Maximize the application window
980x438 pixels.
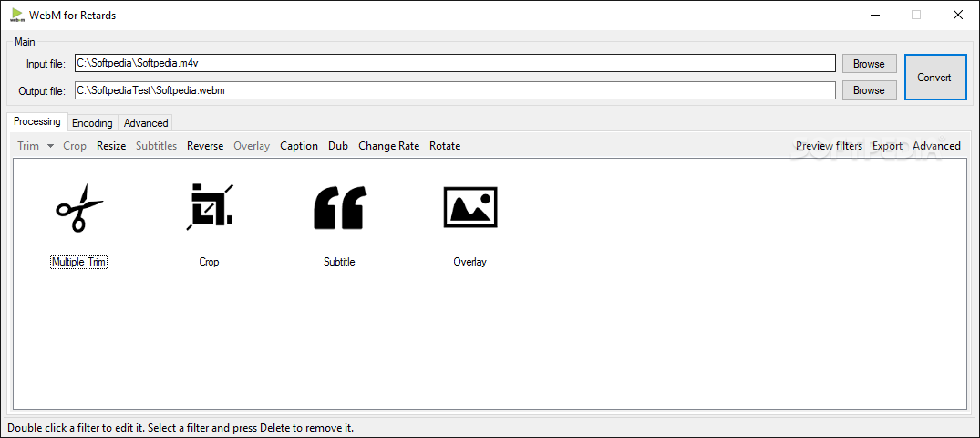[x=916, y=15]
